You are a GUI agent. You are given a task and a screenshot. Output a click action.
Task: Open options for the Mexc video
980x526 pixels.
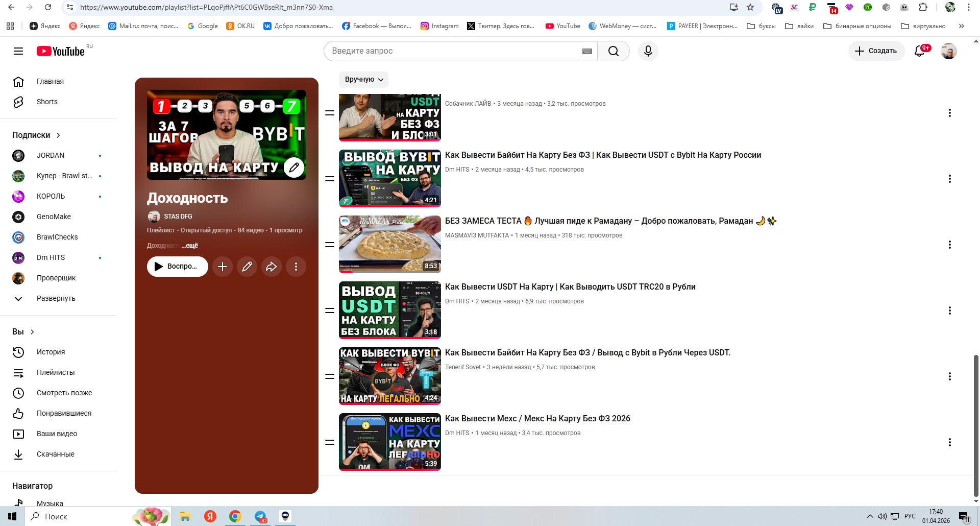point(950,442)
